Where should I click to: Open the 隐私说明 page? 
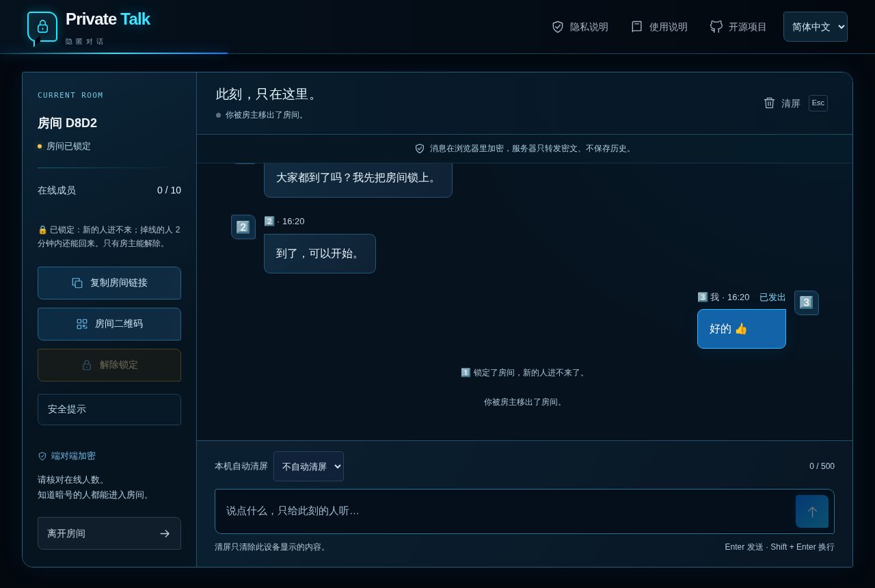[580, 27]
